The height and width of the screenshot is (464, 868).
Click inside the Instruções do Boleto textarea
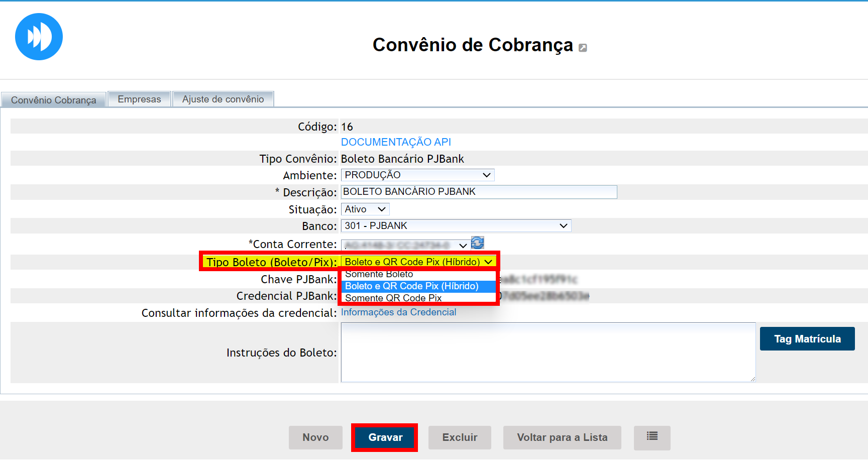tap(548, 352)
